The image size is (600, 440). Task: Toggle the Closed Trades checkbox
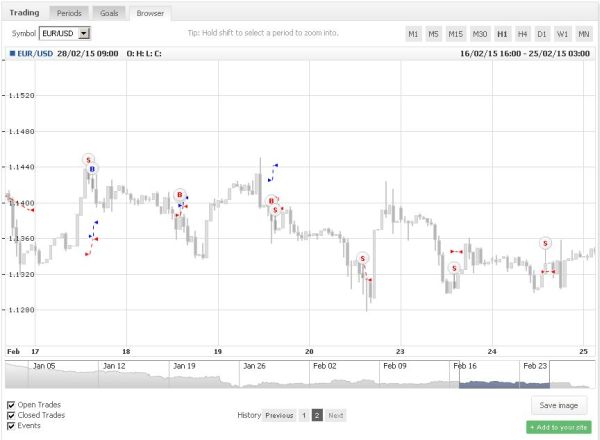11,415
